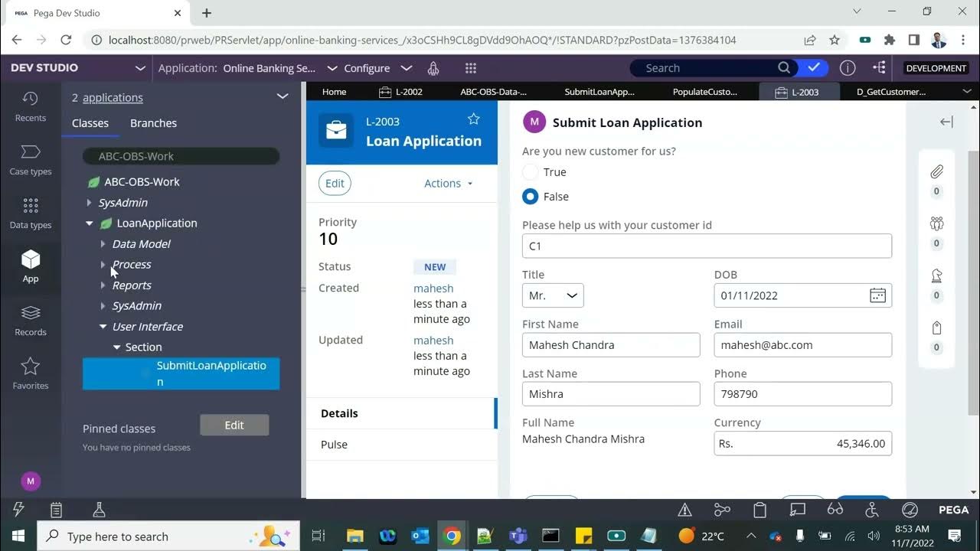
Task: Switch to the Home tab
Action: pos(334,92)
